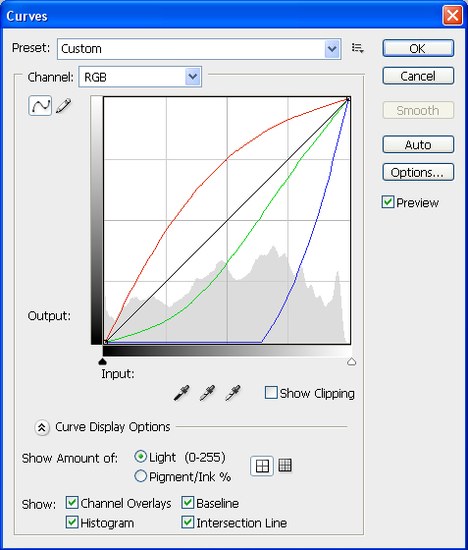Collapse Curve Display Options section
Image resolution: width=468 pixels, height=550 pixels.
(42, 427)
